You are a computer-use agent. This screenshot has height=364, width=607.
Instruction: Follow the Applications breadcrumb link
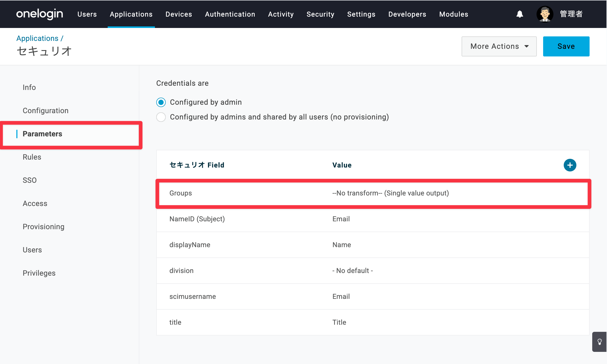37,38
